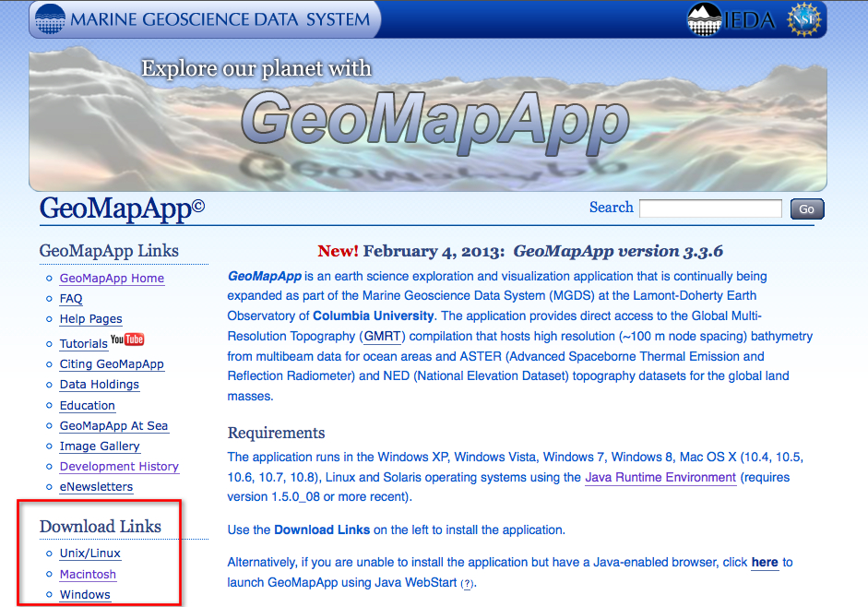View the Data Holdings page
This screenshot has width=868, height=607.
pos(99,384)
